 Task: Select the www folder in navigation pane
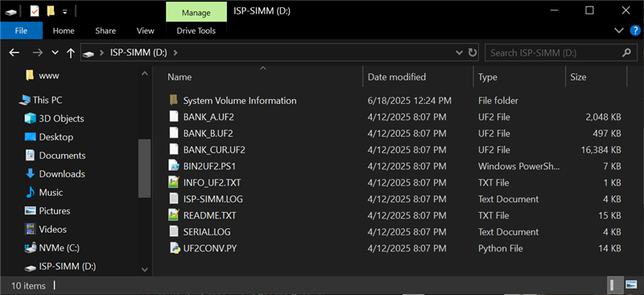coord(49,76)
